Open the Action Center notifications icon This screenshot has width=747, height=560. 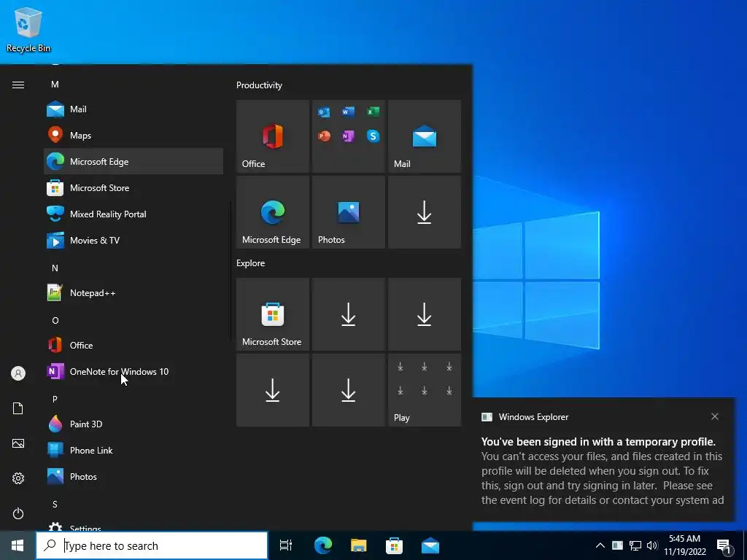pyautogui.click(x=724, y=546)
